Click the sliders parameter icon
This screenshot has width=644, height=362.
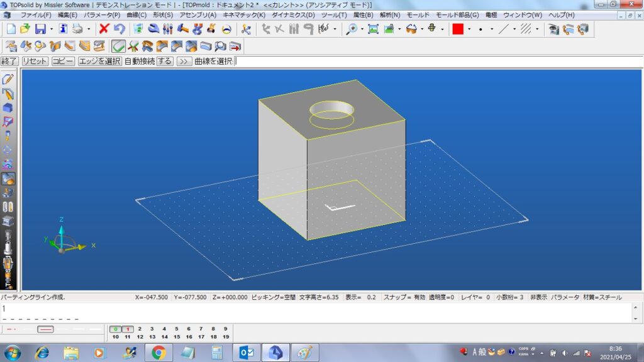coord(167,29)
